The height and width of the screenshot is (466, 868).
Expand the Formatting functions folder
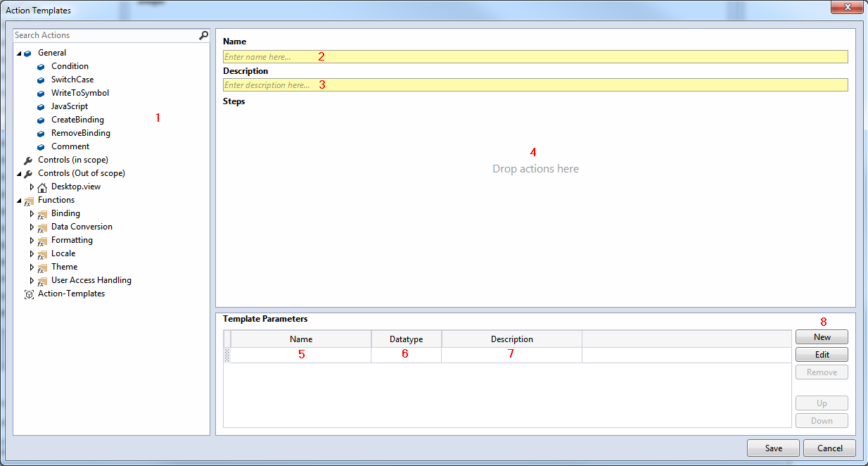(x=32, y=240)
